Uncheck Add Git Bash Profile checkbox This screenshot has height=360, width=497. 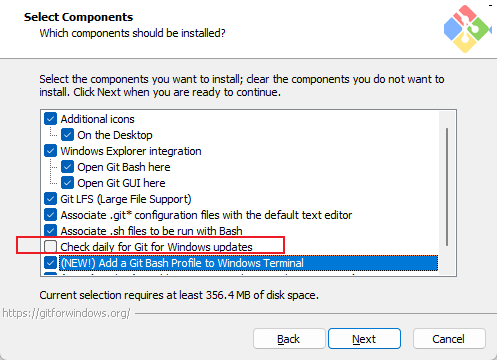[x=50, y=263]
